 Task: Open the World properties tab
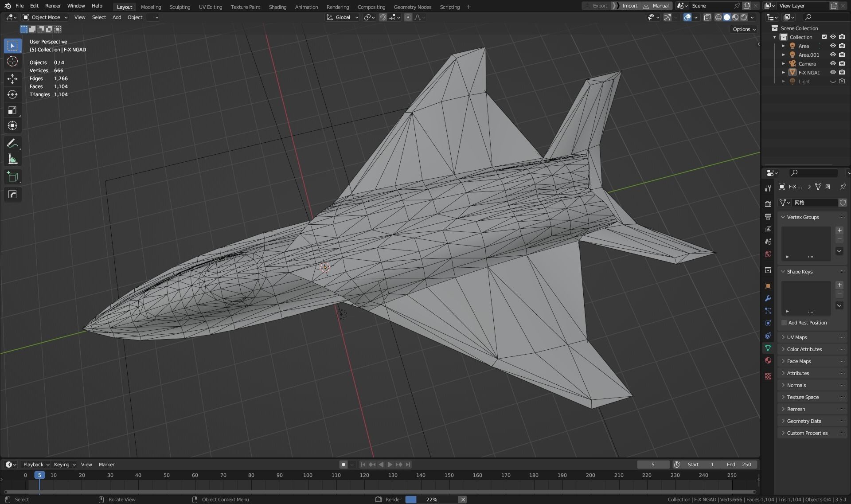coord(768,254)
